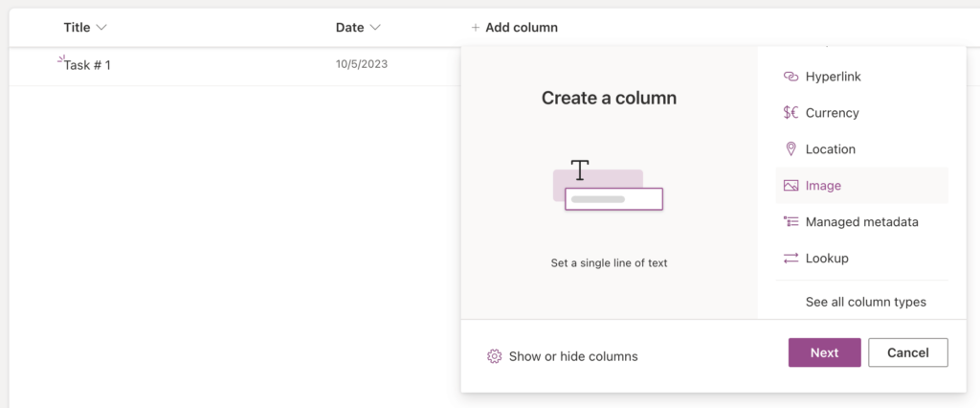Image resolution: width=980 pixels, height=408 pixels.
Task: Click the 10/5/2023 date cell
Action: (x=361, y=64)
